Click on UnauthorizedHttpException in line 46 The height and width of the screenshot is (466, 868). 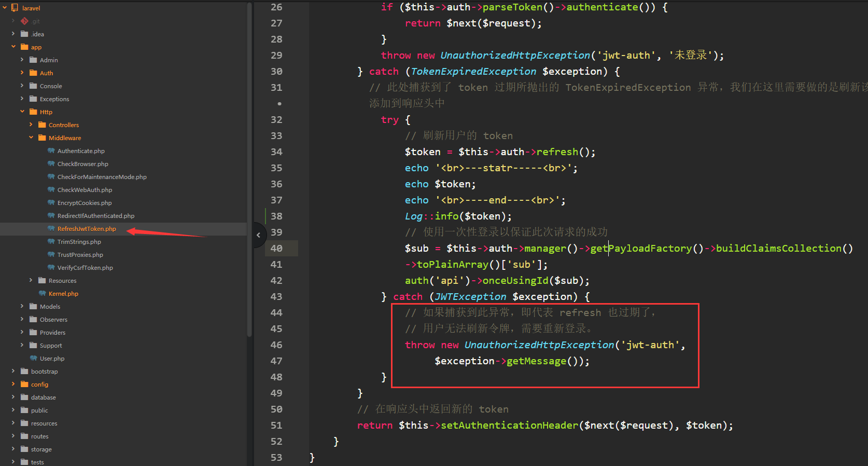[539, 345]
